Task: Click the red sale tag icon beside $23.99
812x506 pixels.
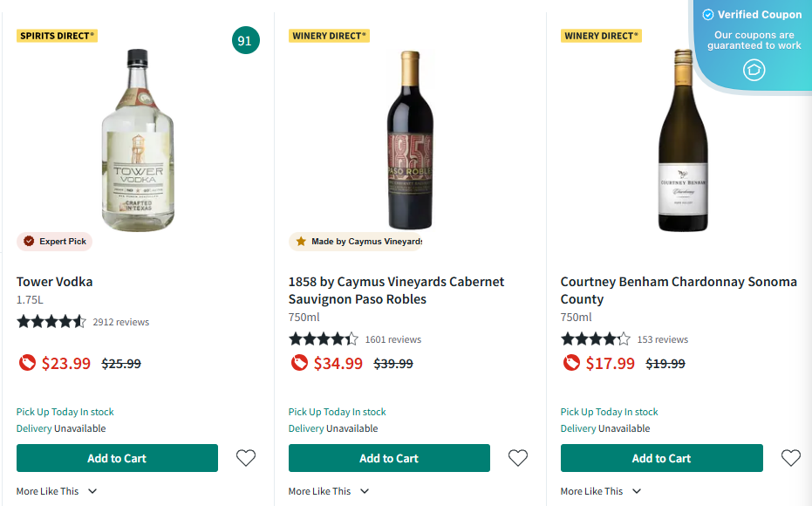Action: [26, 363]
